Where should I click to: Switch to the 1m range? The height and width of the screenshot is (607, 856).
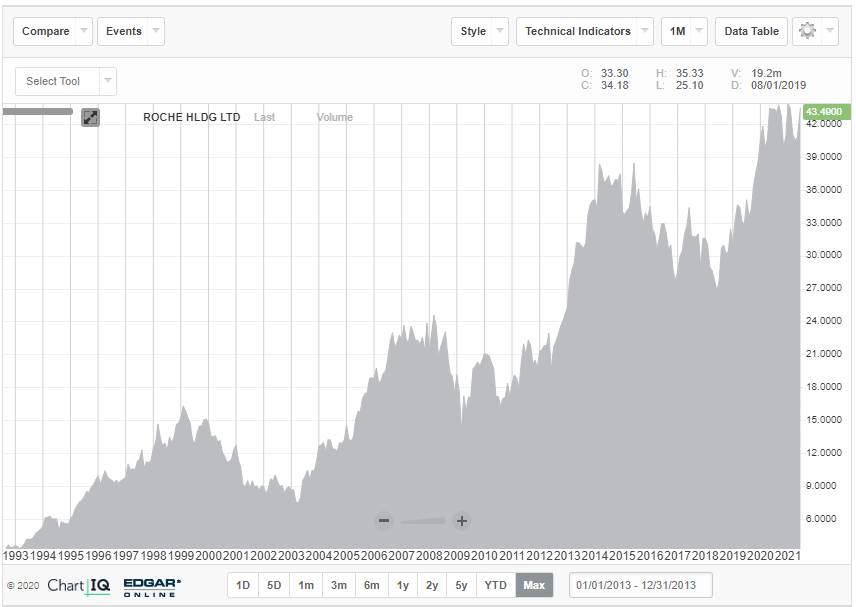coord(306,585)
